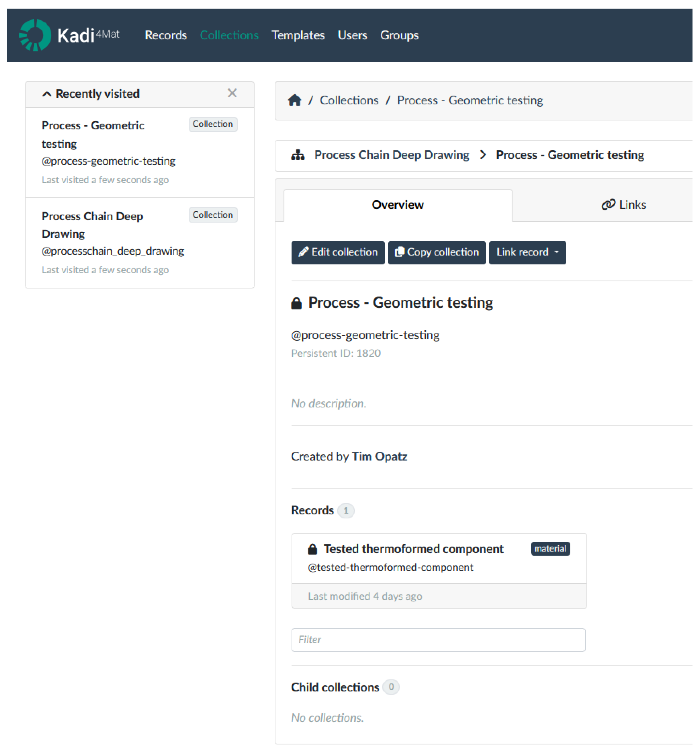Click the pencil icon on Edit collection

(x=303, y=252)
